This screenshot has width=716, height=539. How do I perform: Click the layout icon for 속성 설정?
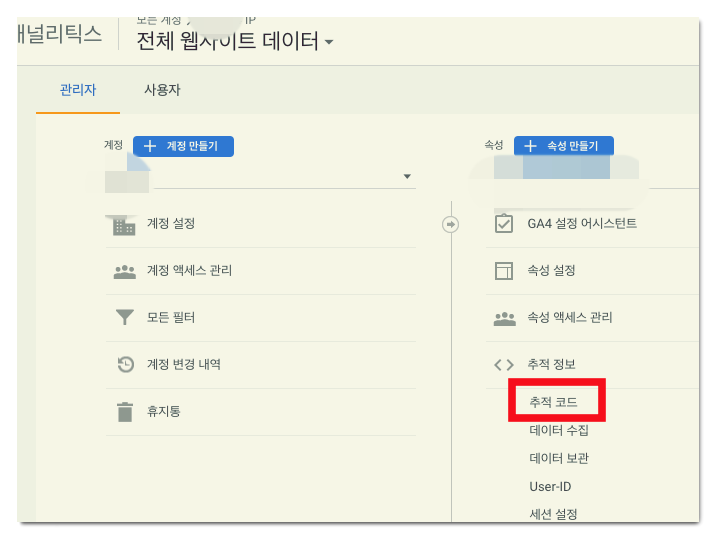[x=504, y=270]
